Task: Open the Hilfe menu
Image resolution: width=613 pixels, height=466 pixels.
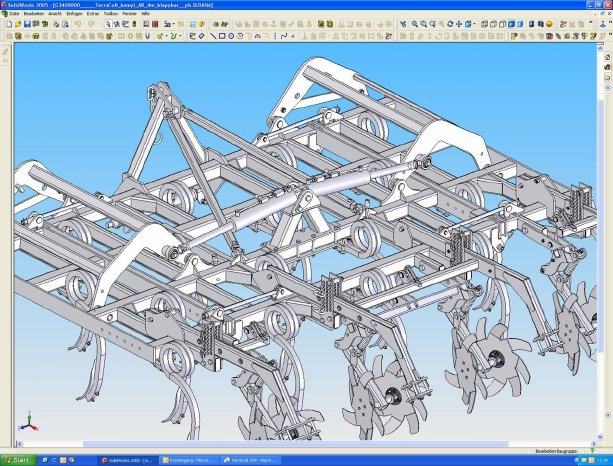Action: click(145, 14)
